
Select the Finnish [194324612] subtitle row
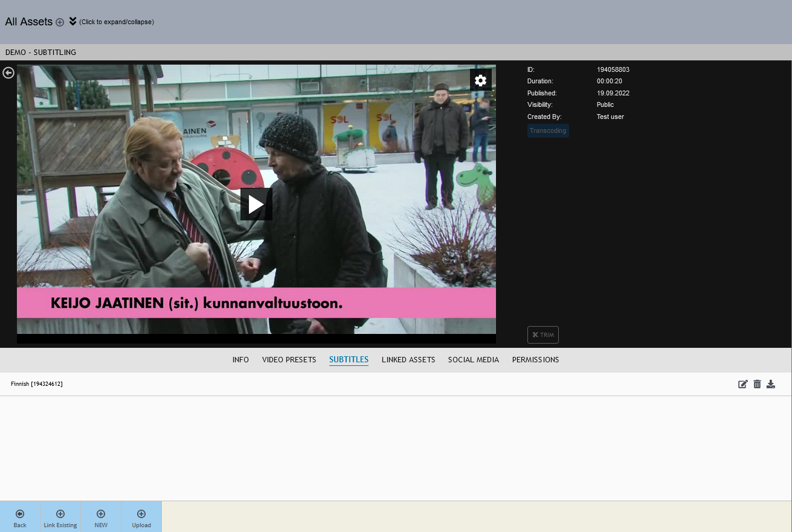point(37,384)
